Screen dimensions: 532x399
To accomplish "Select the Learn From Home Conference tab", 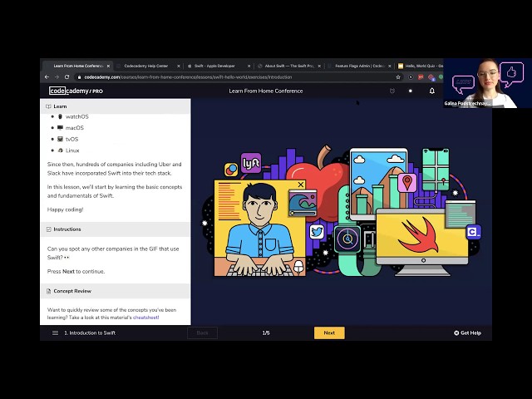I will (x=78, y=66).
